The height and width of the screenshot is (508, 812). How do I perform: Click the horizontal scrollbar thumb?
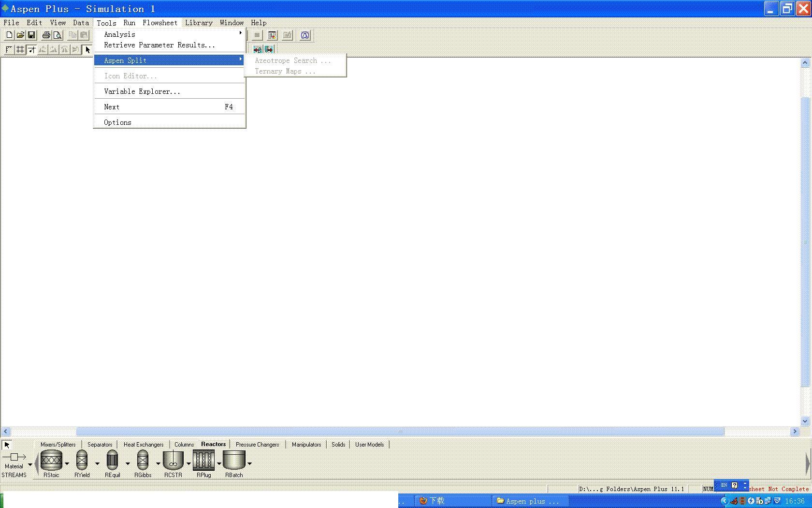point(400,432)
